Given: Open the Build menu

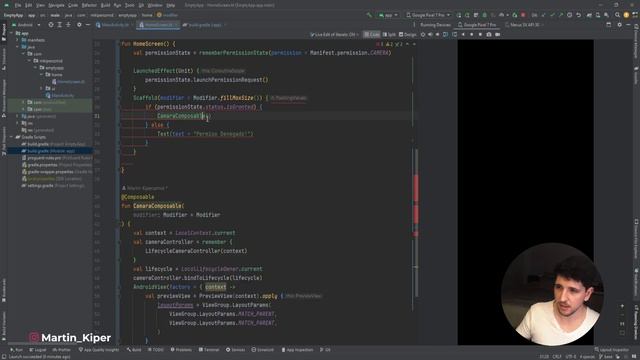Looking at the screenshot, I should click(x=105, y=5).
